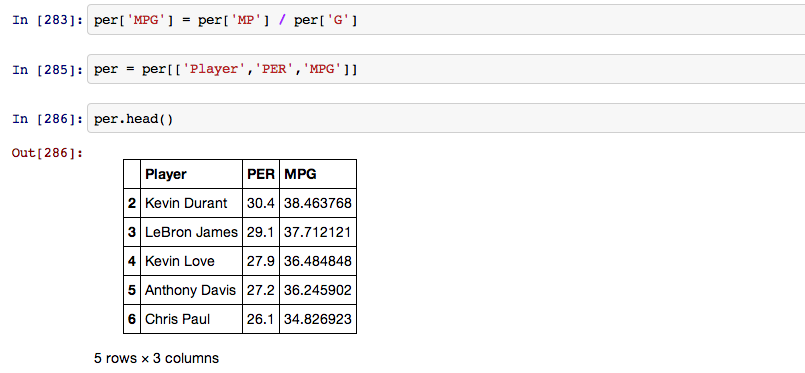805x373 pixels.
Task: Select the LeBron James table cell
Action: coord(191,232)
